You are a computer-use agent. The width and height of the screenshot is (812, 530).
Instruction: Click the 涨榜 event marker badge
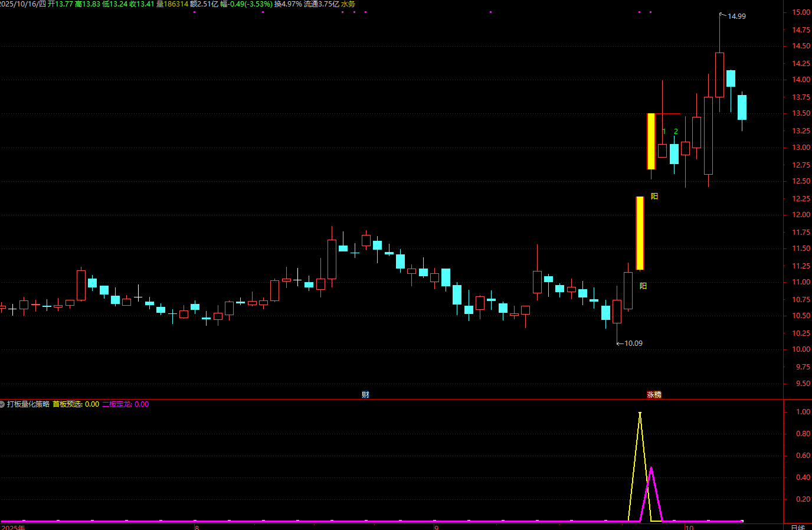pyautogui.click(x=654, y=394)
